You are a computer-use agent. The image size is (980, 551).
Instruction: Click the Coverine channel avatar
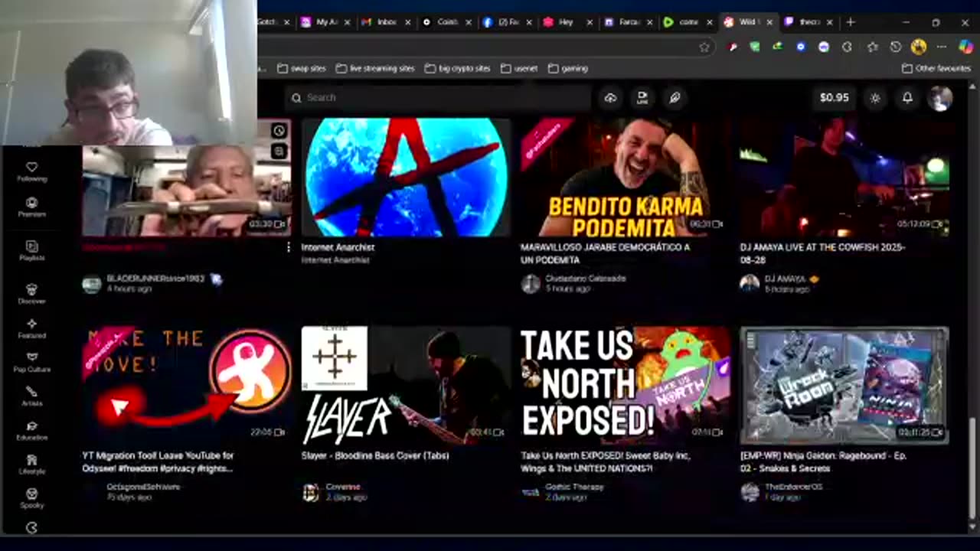coord(311,492)
